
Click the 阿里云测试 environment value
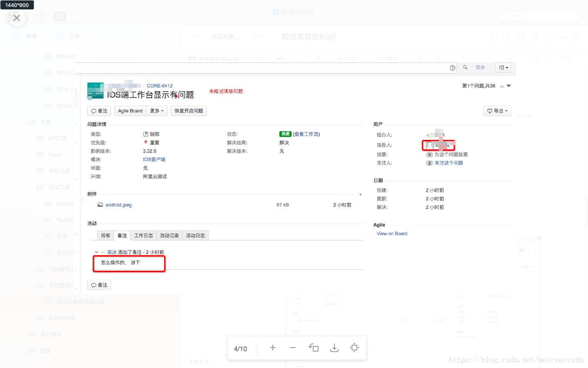tap(155, 177)
